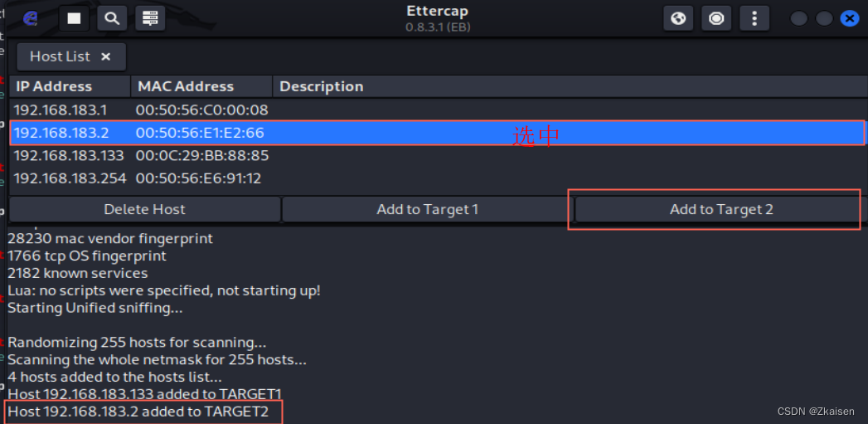This screenshot has width=868, height=424.
Task: Close the Host List tab with its X
Action: pos(106,56)
